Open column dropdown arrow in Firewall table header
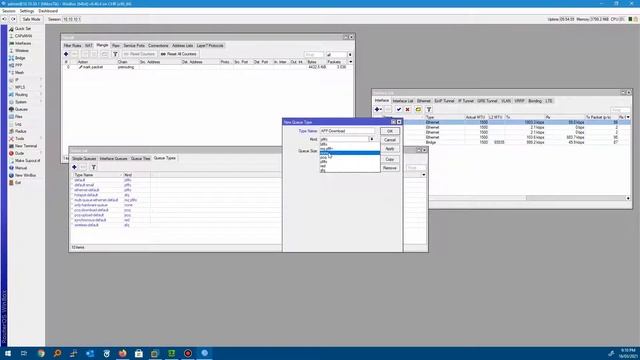Viewport: 640px width, 360px height. tap(350, 62)
